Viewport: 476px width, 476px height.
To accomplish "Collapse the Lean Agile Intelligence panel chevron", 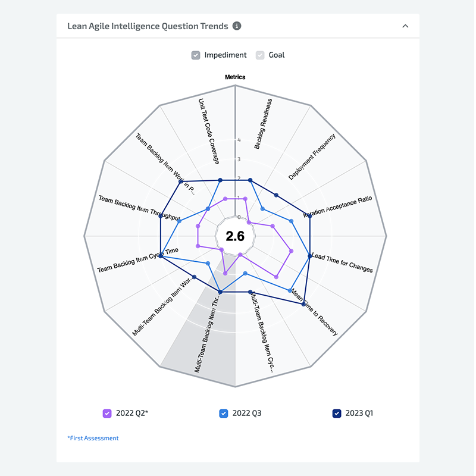I will (405, 26).
